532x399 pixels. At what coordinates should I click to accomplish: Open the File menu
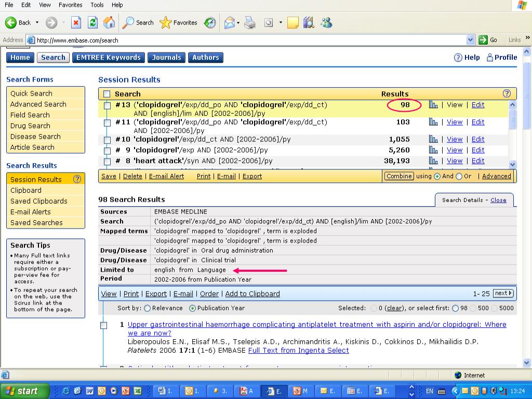[x=9, y=5]
